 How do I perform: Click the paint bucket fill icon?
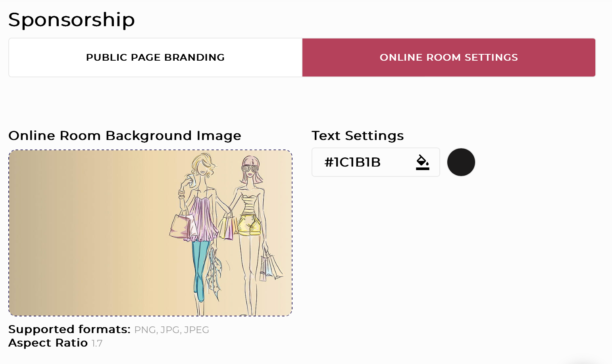pos(422,162)
